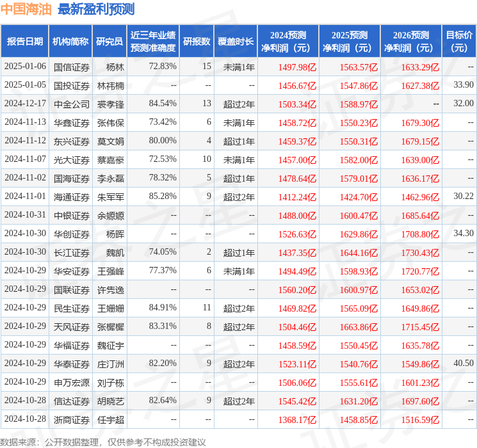Select the 华泰证券 institution cell
This screenshot has height=448, width=477.
72,364
